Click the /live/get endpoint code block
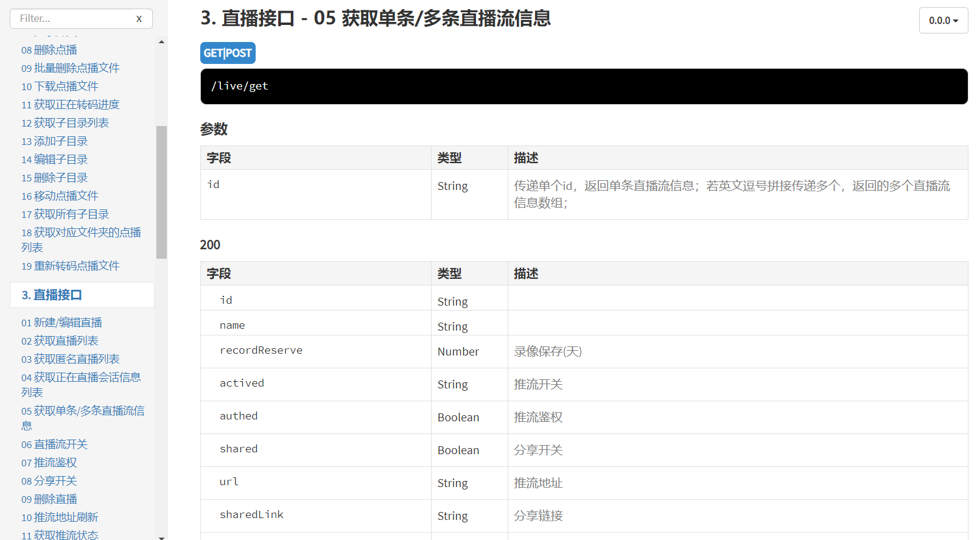The width and height of the screenshot is (980, 540). coord(584,86)
